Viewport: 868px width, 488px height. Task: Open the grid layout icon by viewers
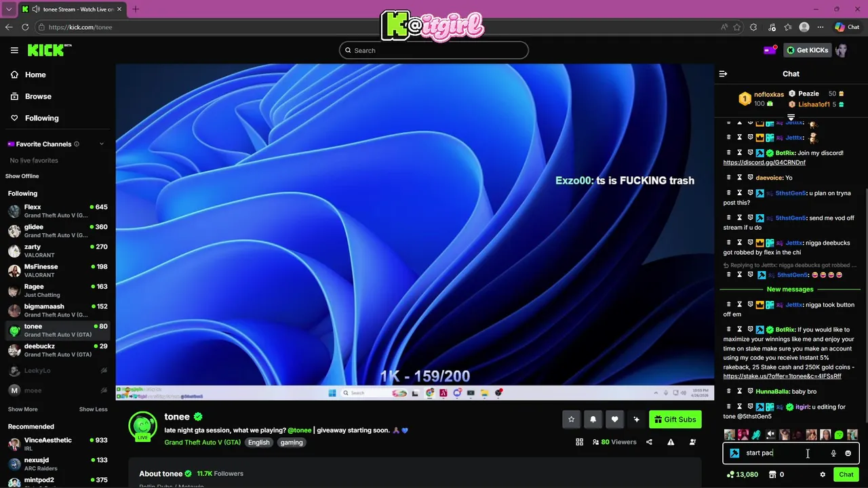[579, 442]
